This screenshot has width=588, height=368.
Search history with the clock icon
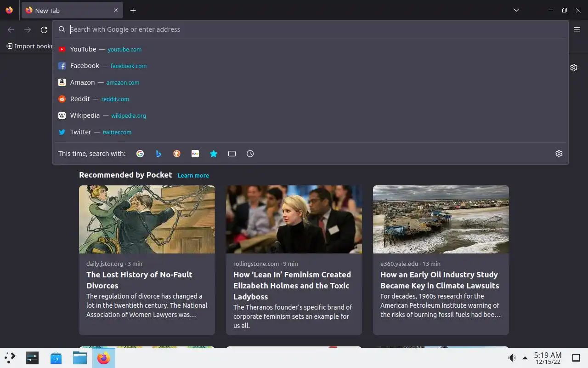click(250, 154)
